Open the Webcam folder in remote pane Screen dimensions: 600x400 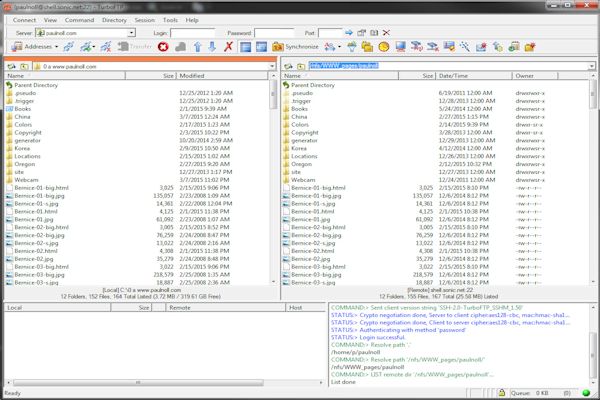pyautogui.click(x=304, y=179)
